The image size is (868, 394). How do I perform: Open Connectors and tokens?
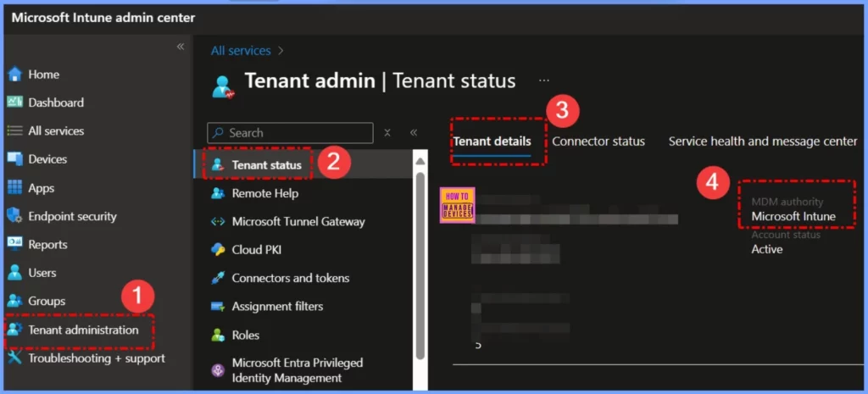[291, 278]
